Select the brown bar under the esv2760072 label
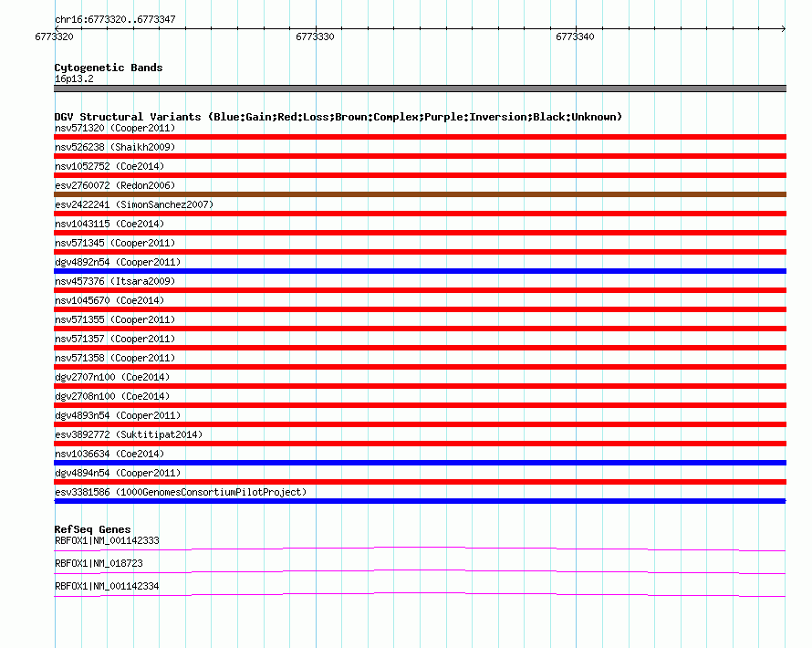The height and width of the screenshot is (648, 812). point(420,194)
